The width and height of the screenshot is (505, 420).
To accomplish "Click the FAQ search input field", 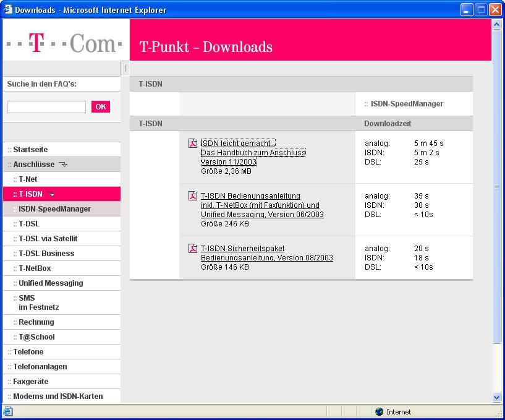I will [47, 106].
